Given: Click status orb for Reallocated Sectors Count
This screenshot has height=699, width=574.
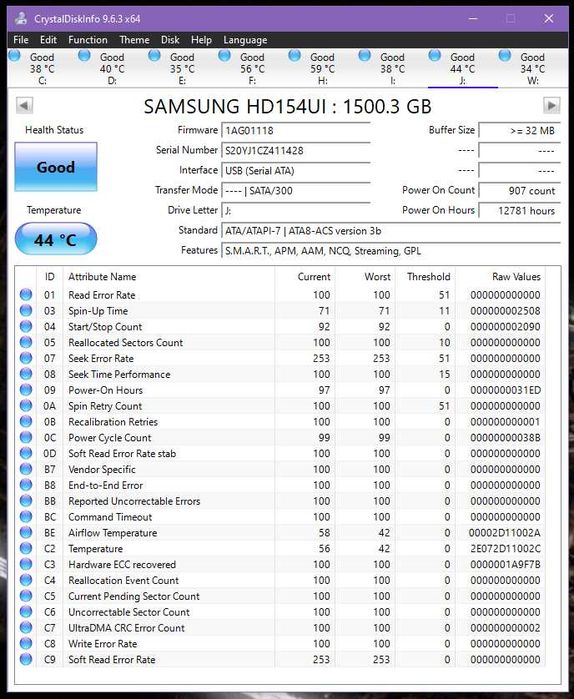Looking at the screenshot, I should [x=26, y=342].
